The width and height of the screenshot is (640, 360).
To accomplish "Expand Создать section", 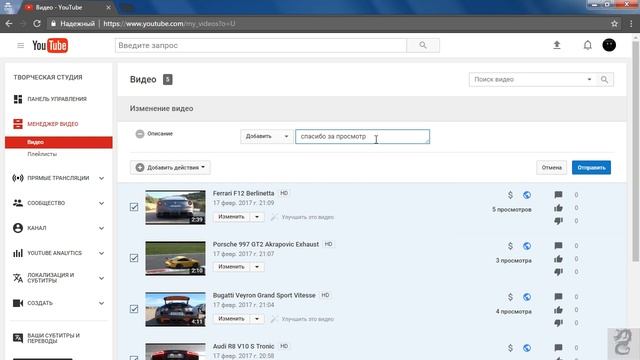I will [101, 303].
